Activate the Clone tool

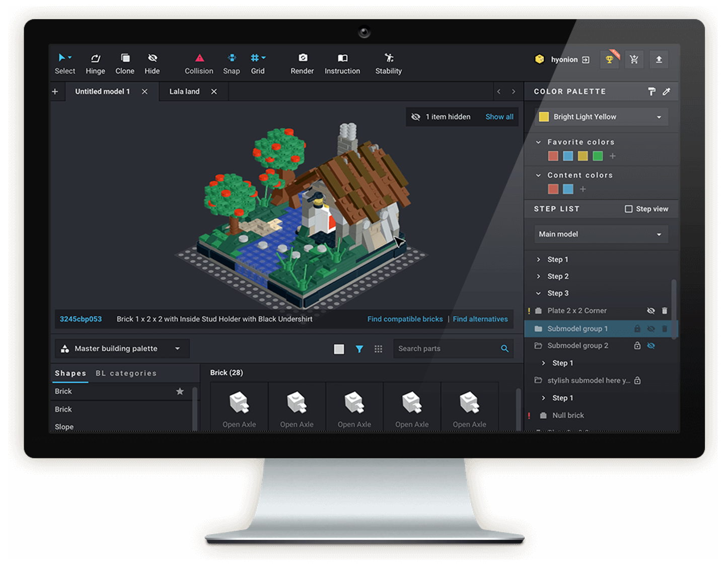click(x=124, y=63)
